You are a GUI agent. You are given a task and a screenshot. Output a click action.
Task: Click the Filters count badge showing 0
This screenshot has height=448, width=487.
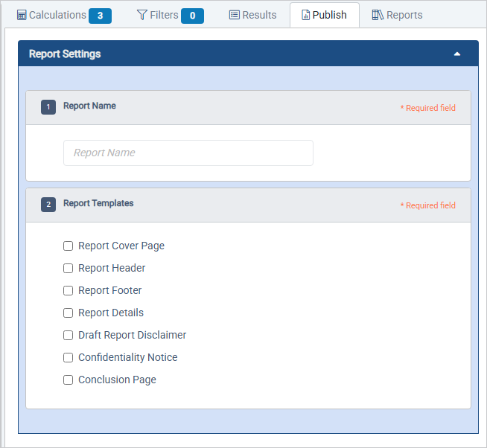coord(192,16)
